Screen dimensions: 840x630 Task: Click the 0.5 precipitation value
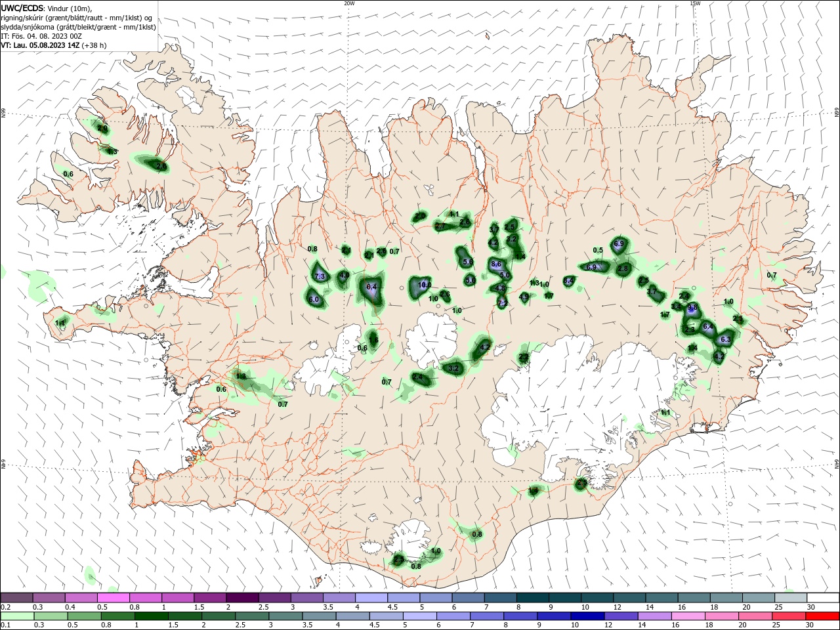click(598, 250)
